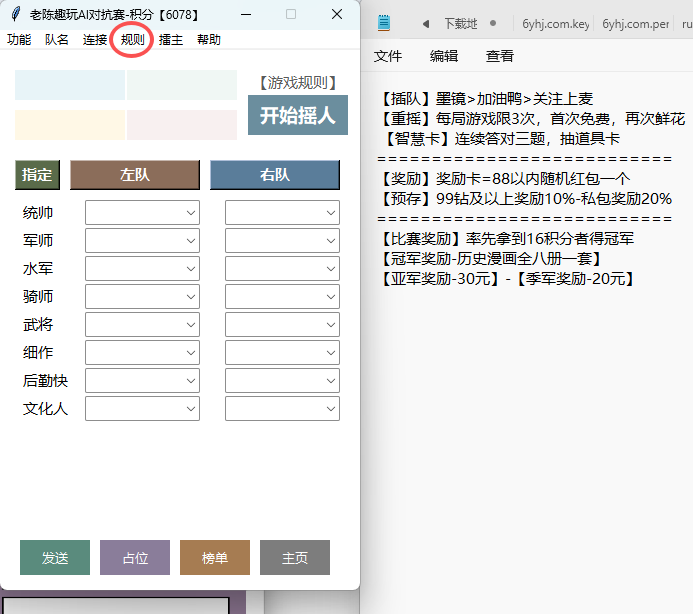The width and height of the screenshot is (693, 614).
Task: Open the 文件 menu in Notepad
Action: (388, 56)
